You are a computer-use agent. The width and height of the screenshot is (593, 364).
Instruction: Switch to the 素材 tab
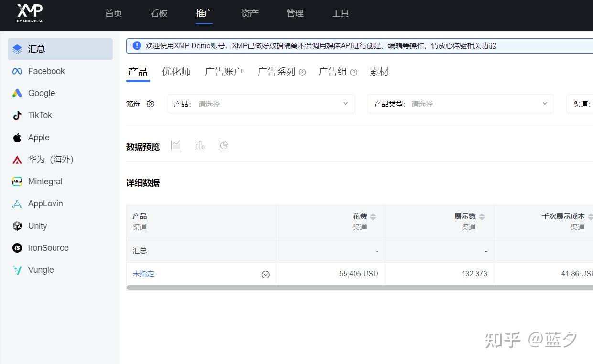click(379, 72)
